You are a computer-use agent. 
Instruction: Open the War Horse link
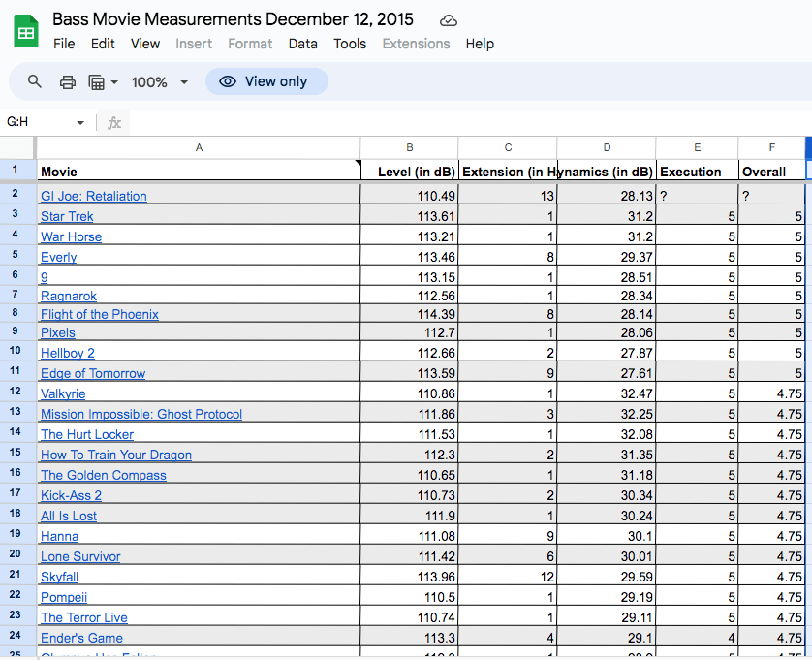pos(71,236)
